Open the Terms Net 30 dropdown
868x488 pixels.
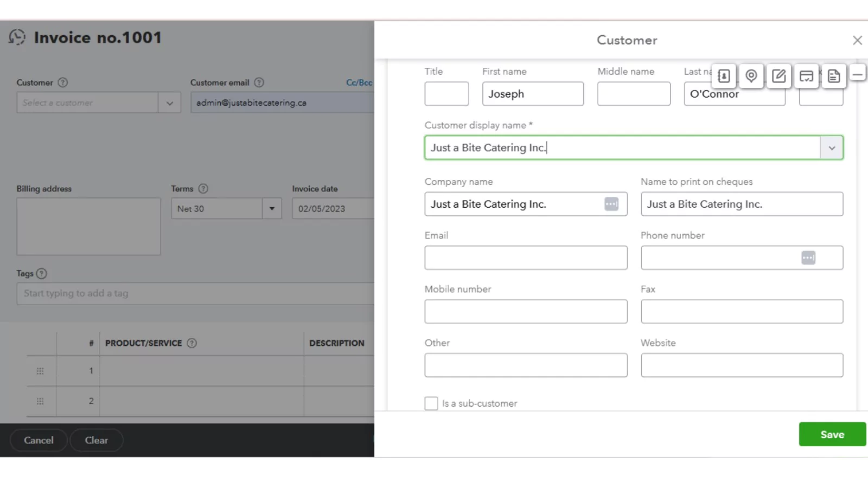[272, 209]
